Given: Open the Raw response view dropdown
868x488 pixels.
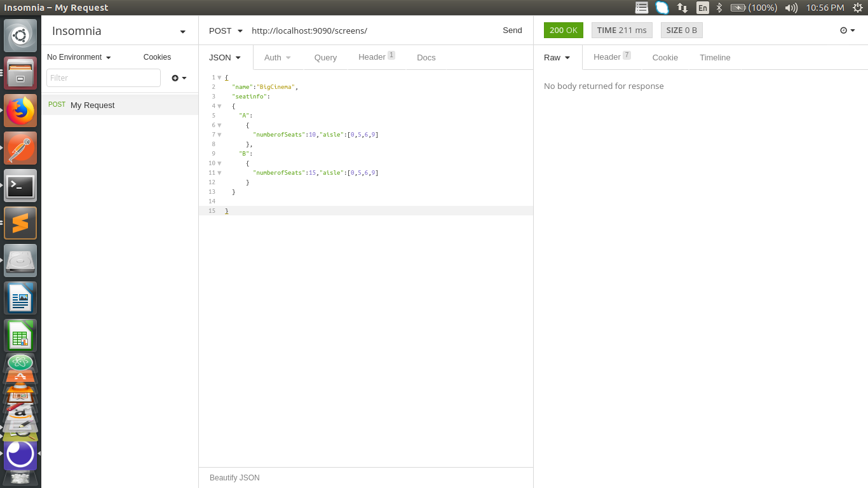Looking at the screenshot, I should coord(557,57).
